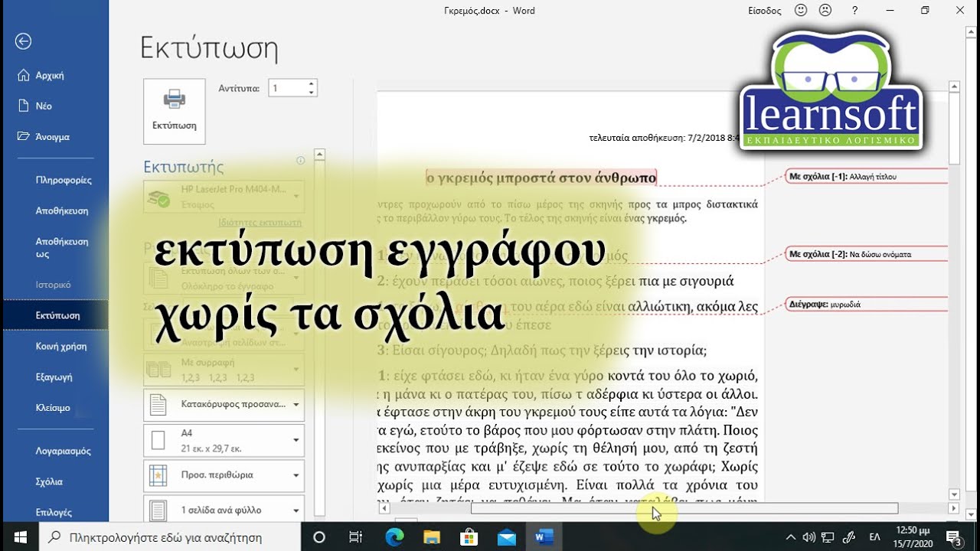Open Task View on the taskbar
The image size is (980, 551).
tap(356, 537)
